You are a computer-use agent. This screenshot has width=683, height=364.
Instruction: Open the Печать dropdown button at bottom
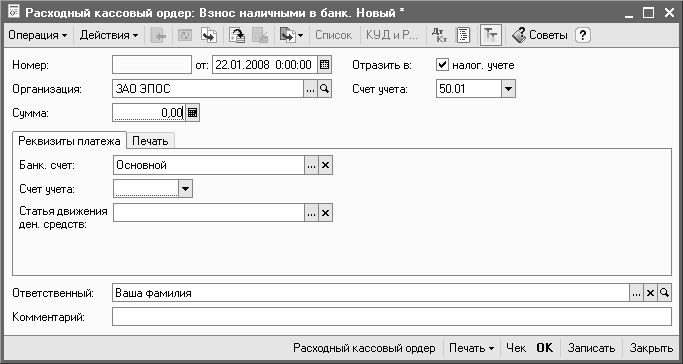[x=472, y=348]
